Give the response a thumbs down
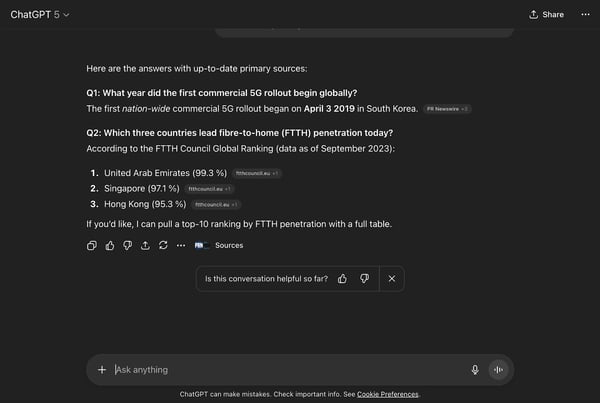600x403 pixels. 127,245
